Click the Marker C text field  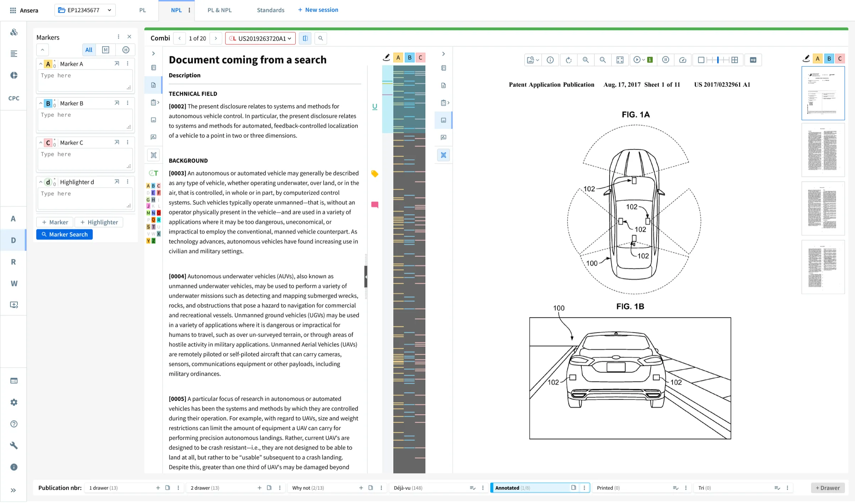(85, 159)
